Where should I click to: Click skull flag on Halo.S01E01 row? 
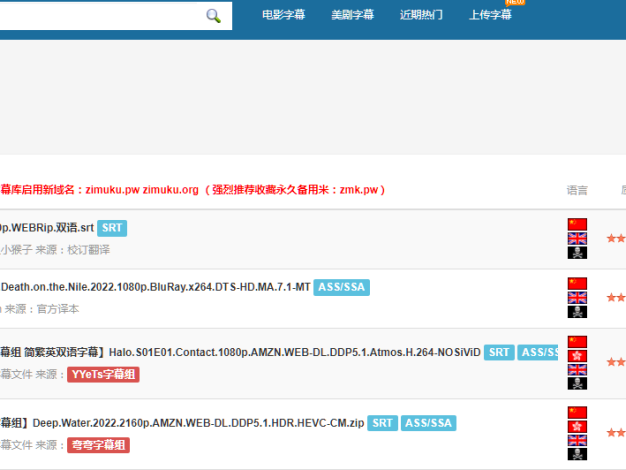[x=577, y=383]
